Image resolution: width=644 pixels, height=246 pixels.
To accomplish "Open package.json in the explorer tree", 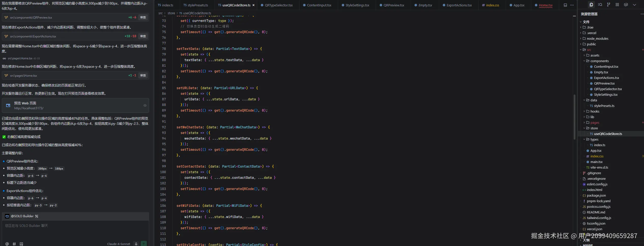I will pyautogui.click(x=596, y=196).
